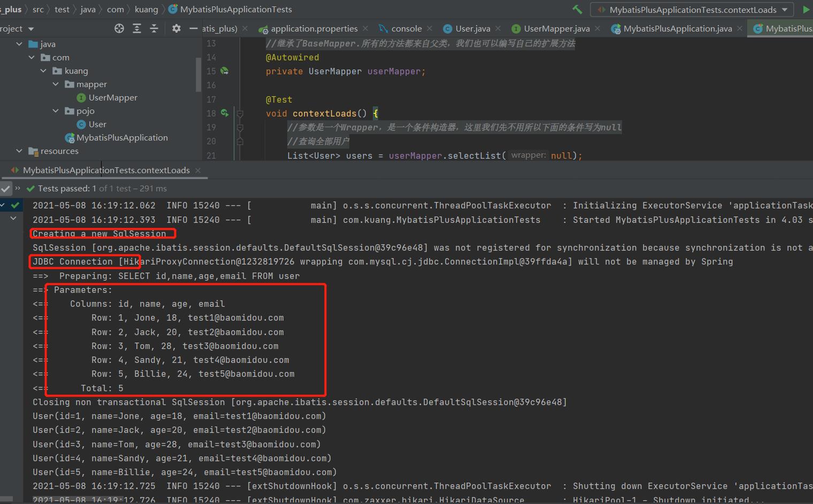The image size is (813, 504).
Task: Click the SELECT id,name,age,email Preparing line
Action: pos(166,276)
